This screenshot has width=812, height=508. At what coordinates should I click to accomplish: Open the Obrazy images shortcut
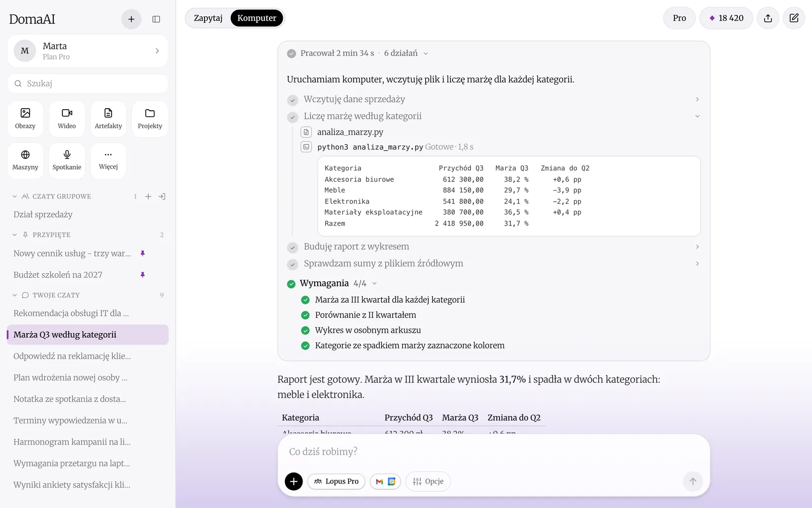tap(25, 119)
